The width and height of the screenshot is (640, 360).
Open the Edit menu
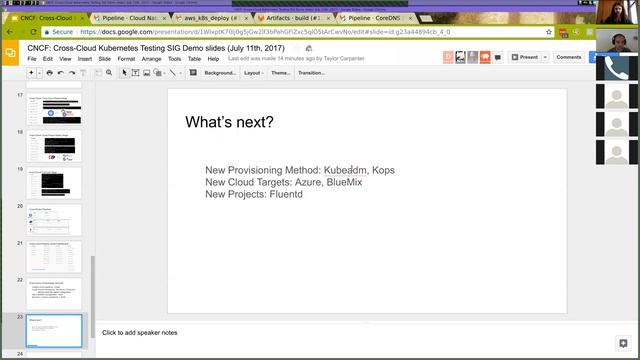[x=48, y=59]
